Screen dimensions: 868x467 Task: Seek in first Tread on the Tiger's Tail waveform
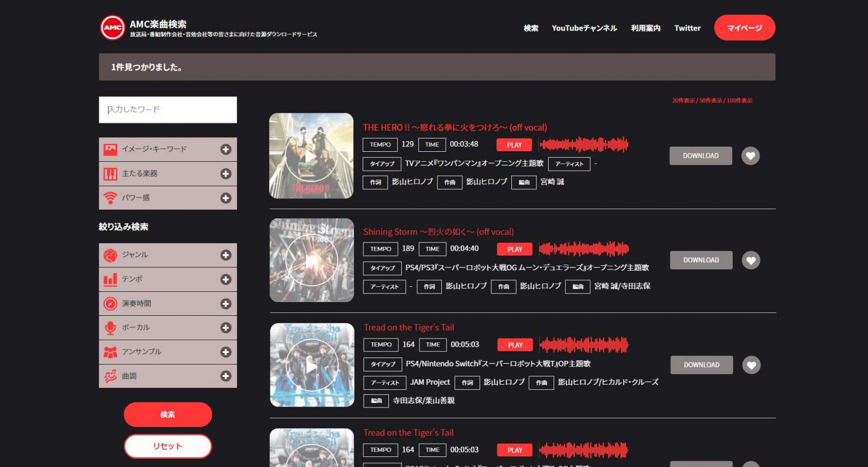(584, 345)
